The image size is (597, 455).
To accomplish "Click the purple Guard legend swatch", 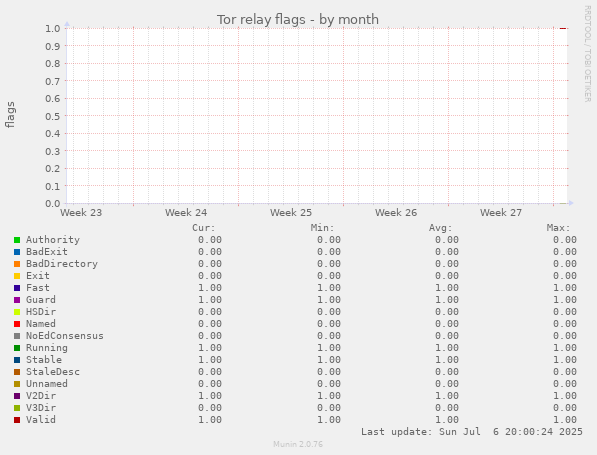I will point(17,300).
